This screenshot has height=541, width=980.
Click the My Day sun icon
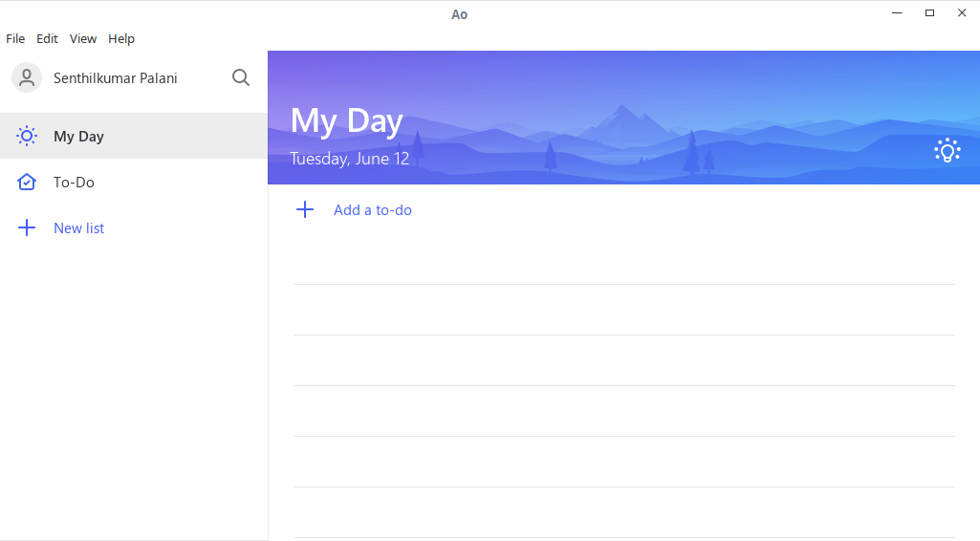(27, 136)
